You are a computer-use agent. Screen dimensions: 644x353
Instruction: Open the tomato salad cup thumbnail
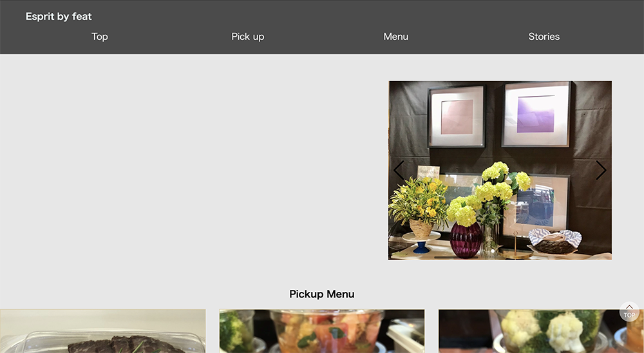pyautogui.click(x=321, y=331)
